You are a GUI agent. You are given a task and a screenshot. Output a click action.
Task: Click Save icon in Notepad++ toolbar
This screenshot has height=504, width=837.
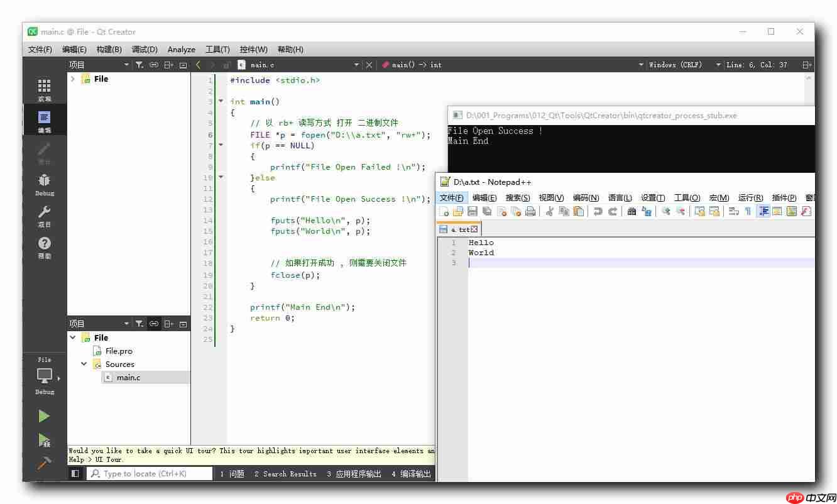point(473,211)
